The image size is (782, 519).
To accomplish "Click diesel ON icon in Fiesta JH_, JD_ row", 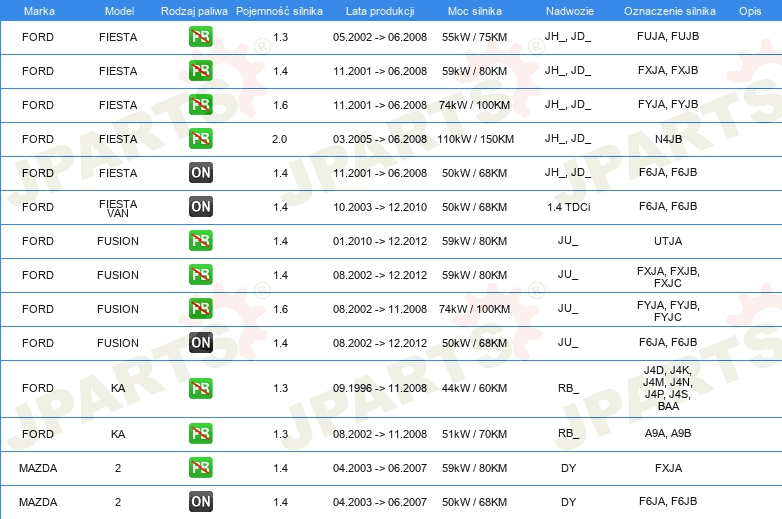I will point(200,173).
